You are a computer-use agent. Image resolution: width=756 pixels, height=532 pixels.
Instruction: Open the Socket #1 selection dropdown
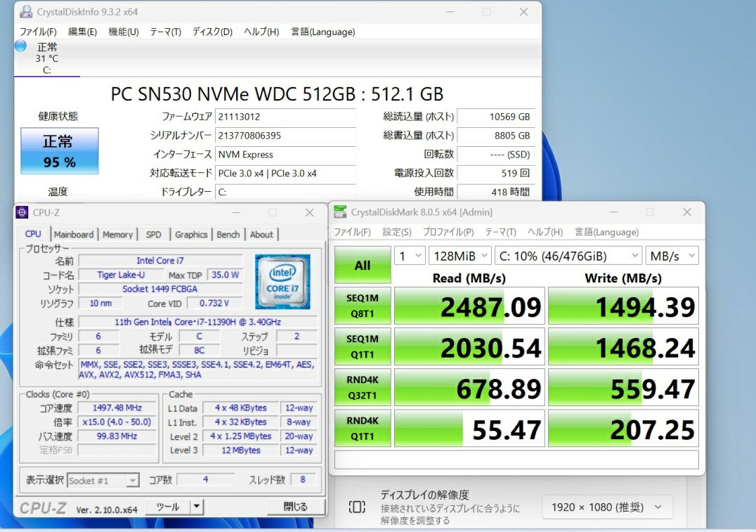pos(103,481)
